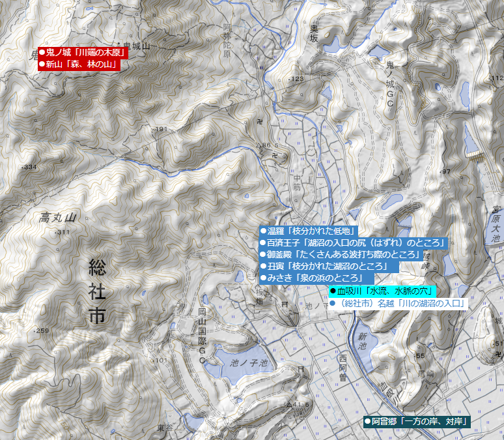Click the torii shrine symbol beside 池ノ子池

pyautogui.click(x=300, y=368)
